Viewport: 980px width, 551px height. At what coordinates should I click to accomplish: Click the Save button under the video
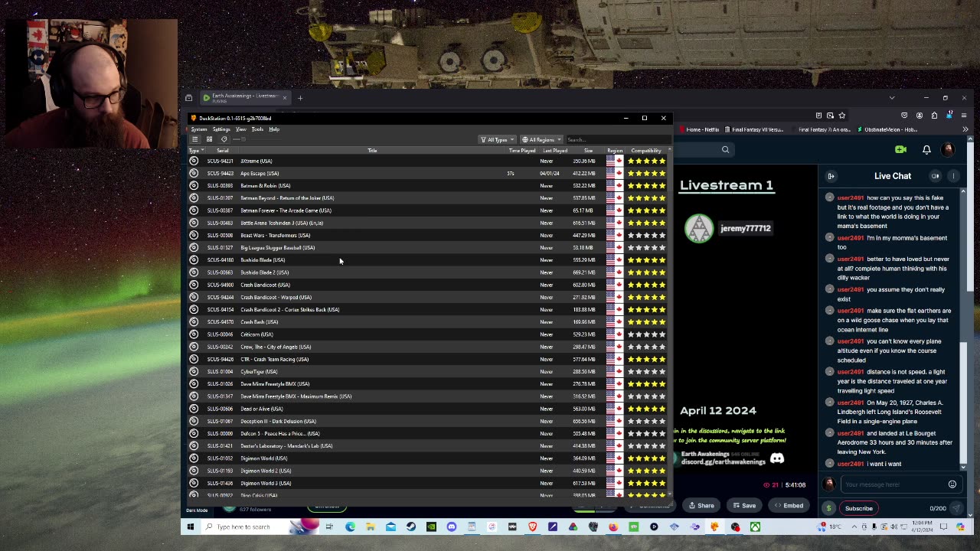(x=743, y=505)
